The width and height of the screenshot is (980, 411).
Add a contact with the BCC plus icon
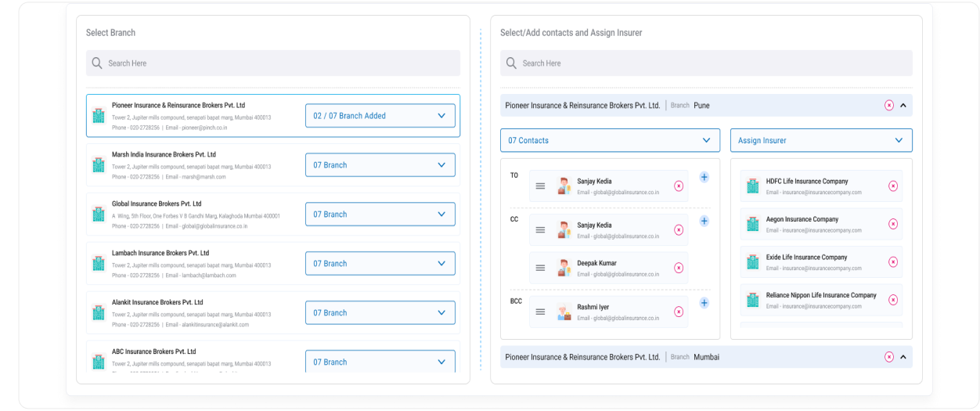pos(704,303)
